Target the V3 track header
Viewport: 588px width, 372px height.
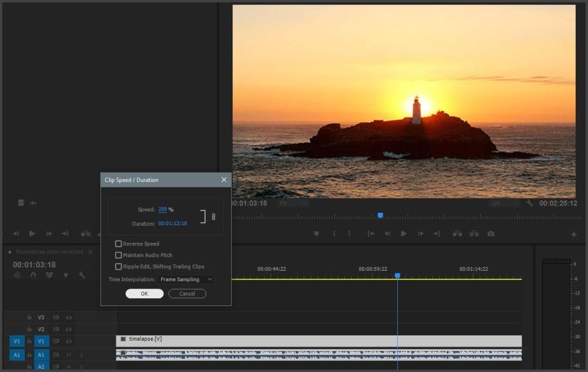[x=41, y=318]
